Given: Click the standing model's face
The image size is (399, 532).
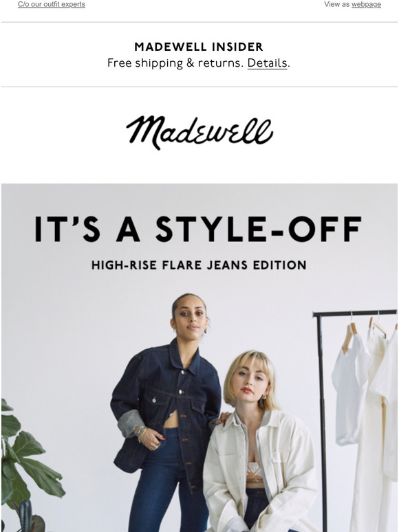Looking at the screenshot, I should [x=190, y=318].
